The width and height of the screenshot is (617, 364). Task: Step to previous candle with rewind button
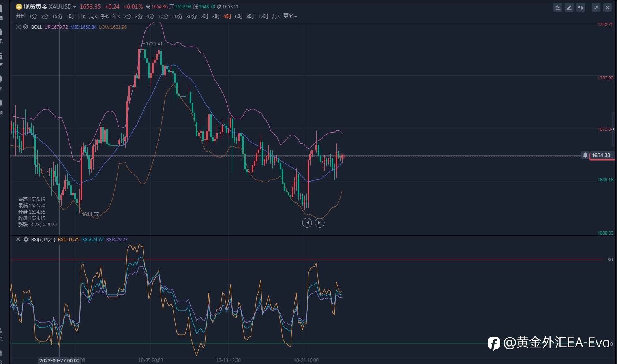point(307,223)
